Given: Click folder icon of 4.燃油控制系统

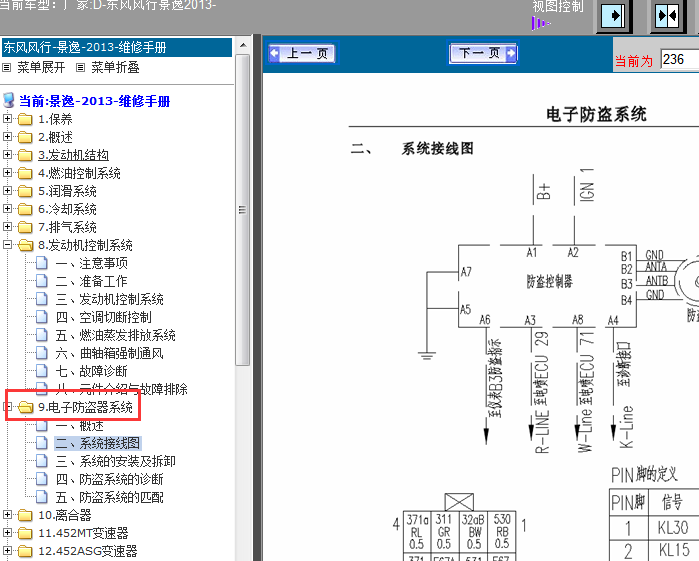Looking at the screenshot, I should pos(25,173).
